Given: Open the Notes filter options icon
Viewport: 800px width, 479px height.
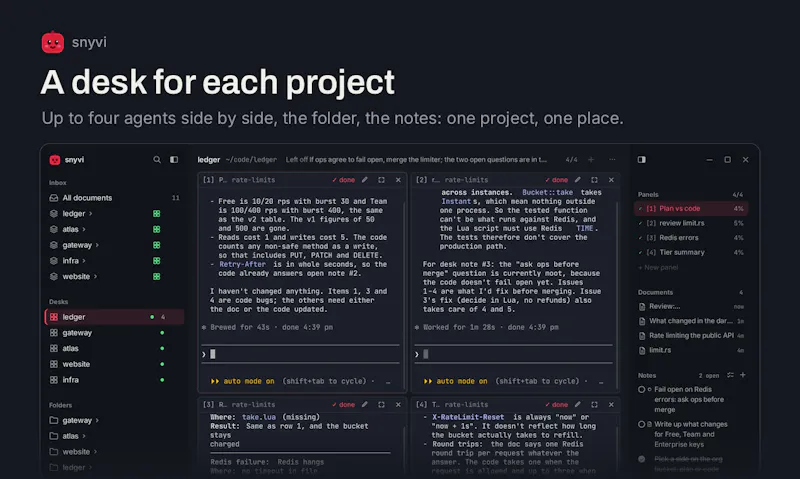Looking at the screenshot, I should tap(730, 375).
